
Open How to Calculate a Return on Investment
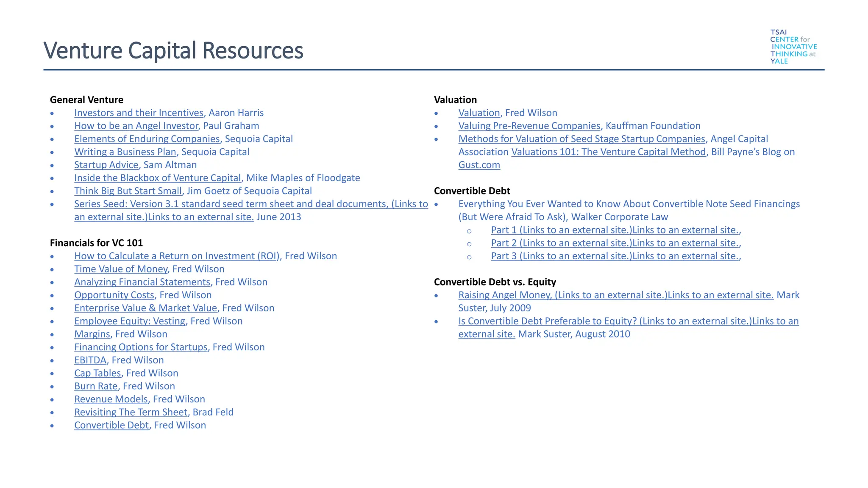[177, 256]
